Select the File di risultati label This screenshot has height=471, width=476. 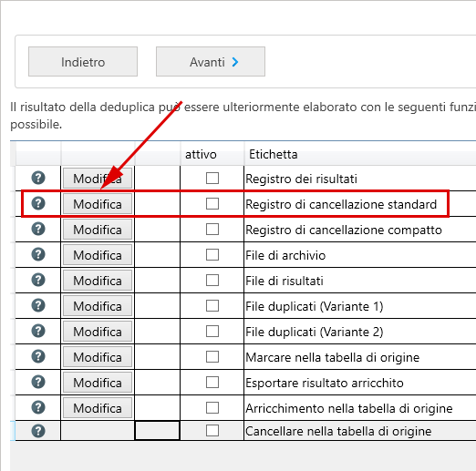tap(285, 281)
